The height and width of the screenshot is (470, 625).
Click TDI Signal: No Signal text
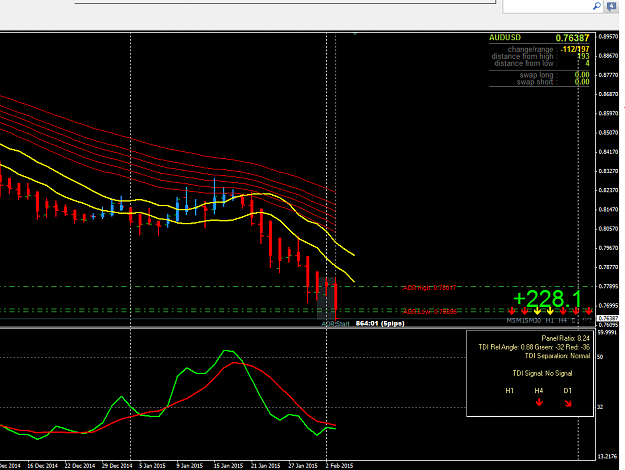[x=542, y=373]
